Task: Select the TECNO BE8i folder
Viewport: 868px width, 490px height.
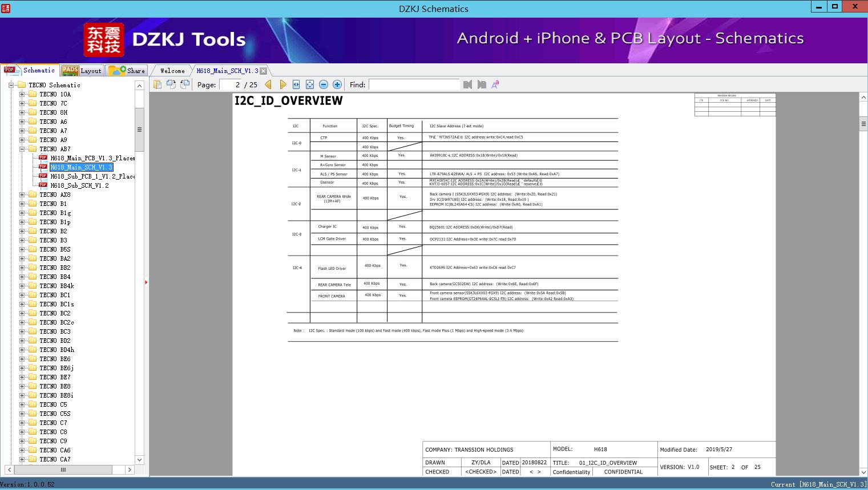Action: click(56, 395)
